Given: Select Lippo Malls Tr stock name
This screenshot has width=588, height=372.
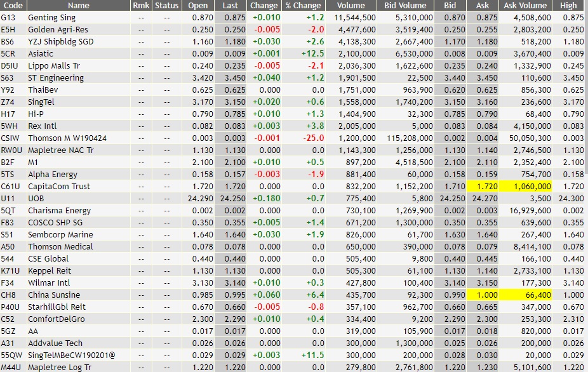Looking at the screenshot, I should 54,65.
